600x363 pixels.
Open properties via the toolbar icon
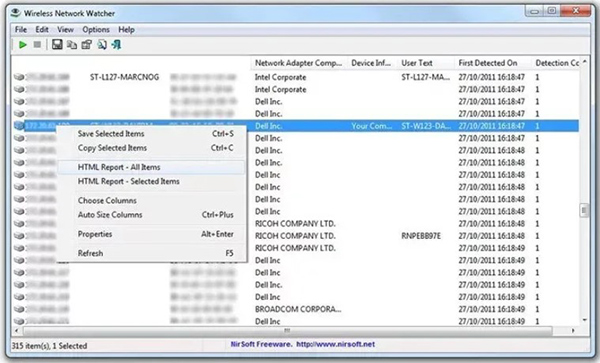(87, 45)
